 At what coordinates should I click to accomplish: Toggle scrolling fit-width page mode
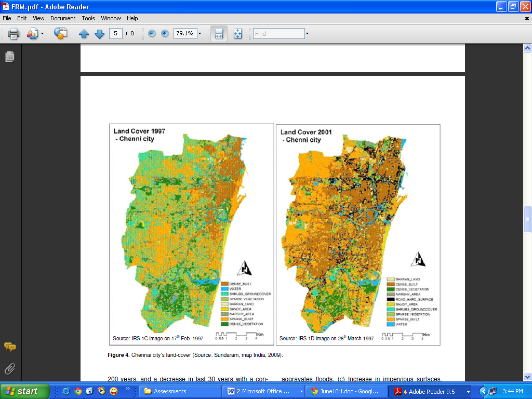pos(219,34)
